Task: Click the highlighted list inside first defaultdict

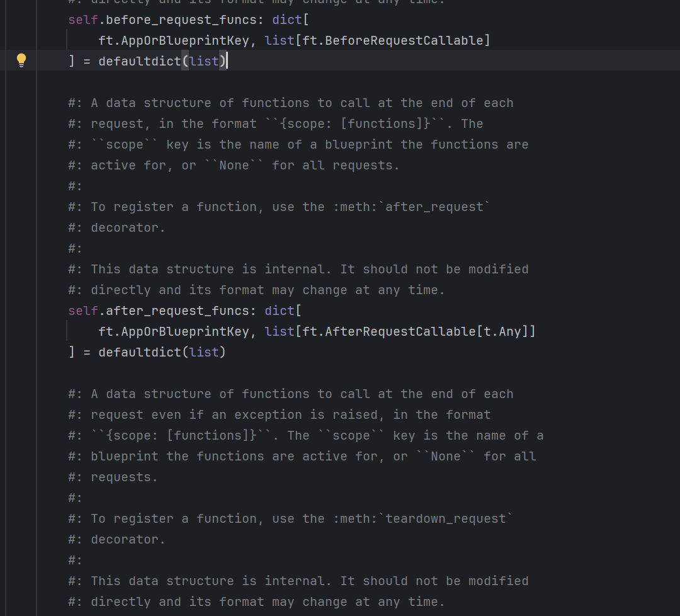Action: point(204,61)
